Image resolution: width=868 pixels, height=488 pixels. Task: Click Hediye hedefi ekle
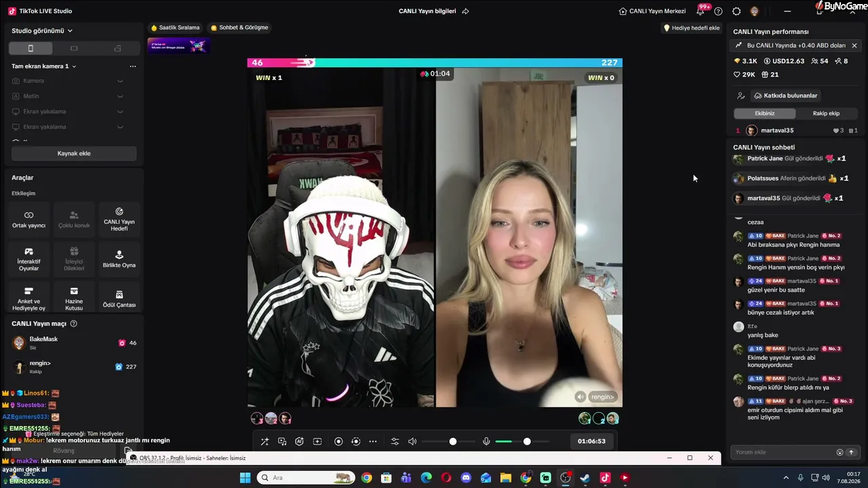coord(692,28)
